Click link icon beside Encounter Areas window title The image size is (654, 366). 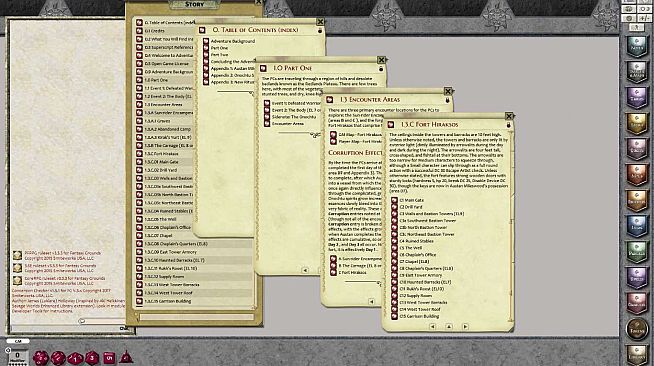point(330,100)
